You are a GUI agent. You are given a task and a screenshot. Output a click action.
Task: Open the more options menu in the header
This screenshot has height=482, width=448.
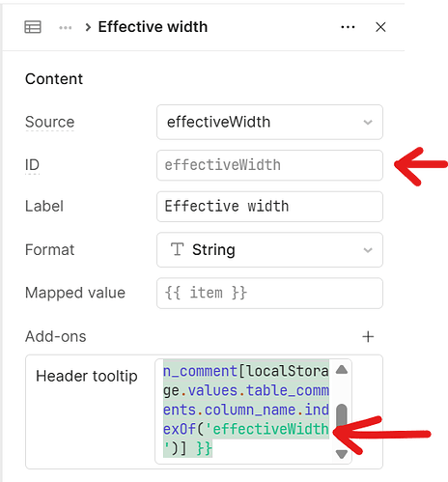click(x=348, y=27)
